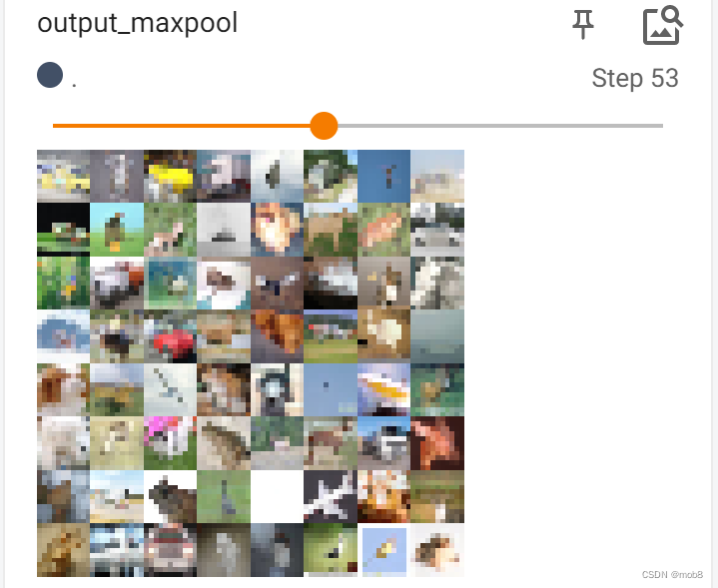Click the Step 53 label

(635, 78)
